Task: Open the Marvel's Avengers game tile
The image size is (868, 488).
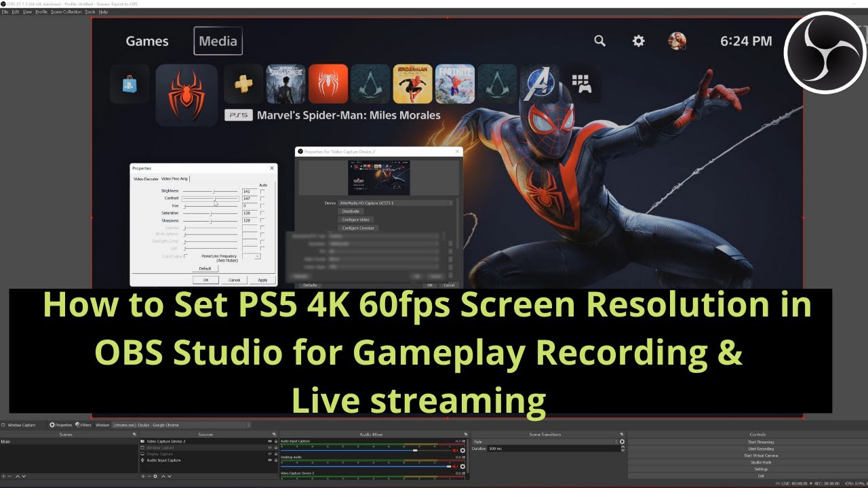Action: [x=539, y=84]
